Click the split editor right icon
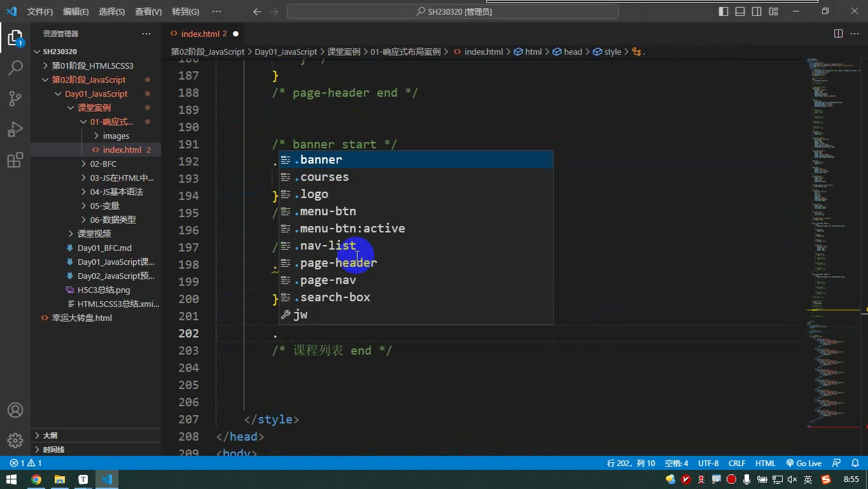This screenshot has height=489, width=868. pos(838,34)
